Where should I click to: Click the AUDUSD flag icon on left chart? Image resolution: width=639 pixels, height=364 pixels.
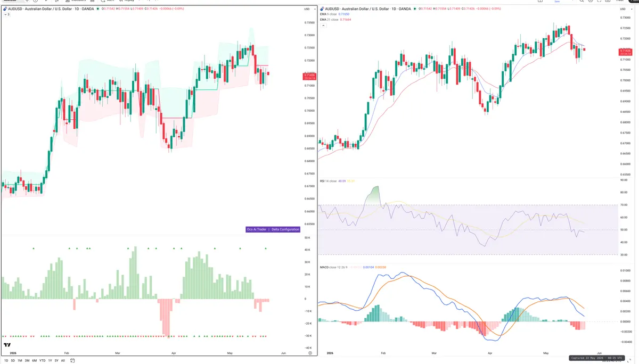(5, 9)
